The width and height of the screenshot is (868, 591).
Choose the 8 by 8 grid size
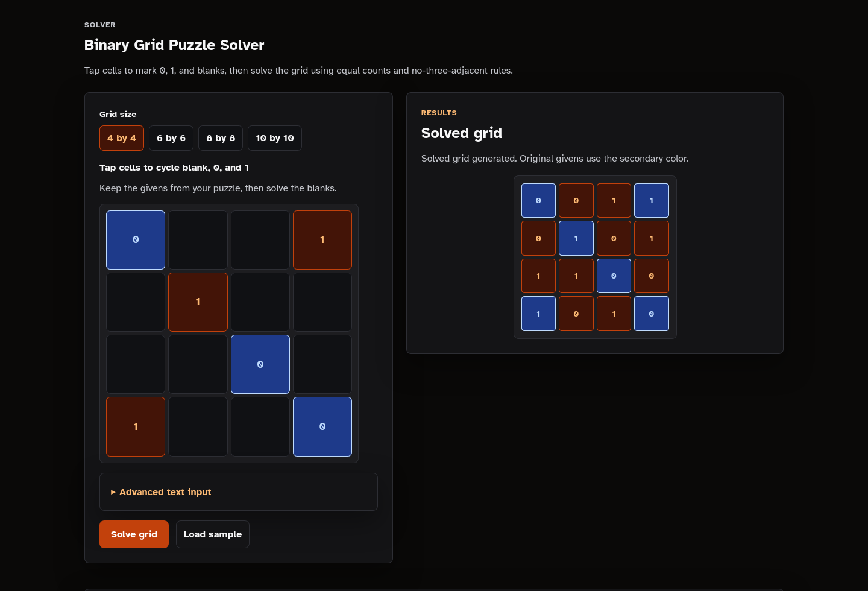221,138
